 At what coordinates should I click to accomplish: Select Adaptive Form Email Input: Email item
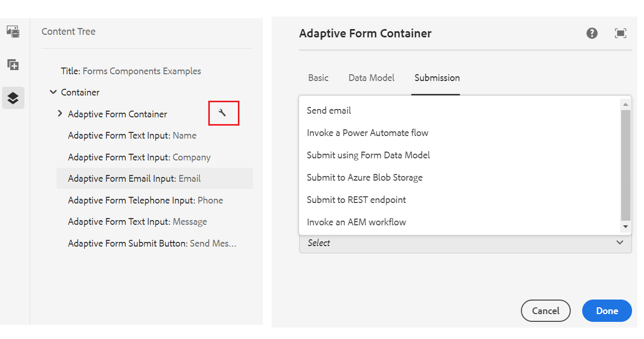point(134,179)
